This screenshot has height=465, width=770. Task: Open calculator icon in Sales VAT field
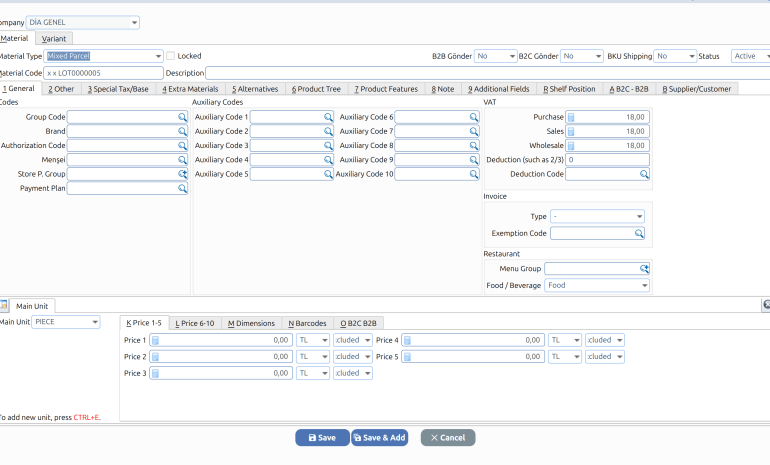coord(571,132)
